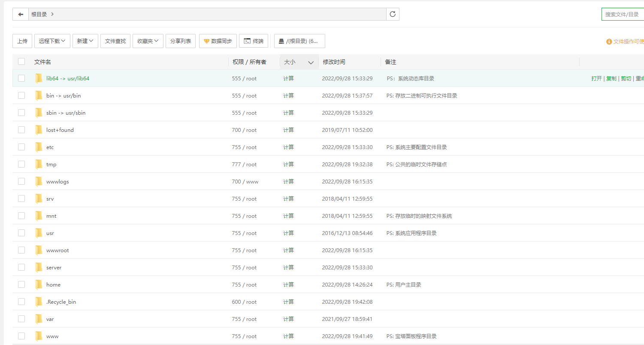The width and height of the screenshot is (644, 345).
Task: Click 777 / root permission for tmp
Action: point(244,164)
